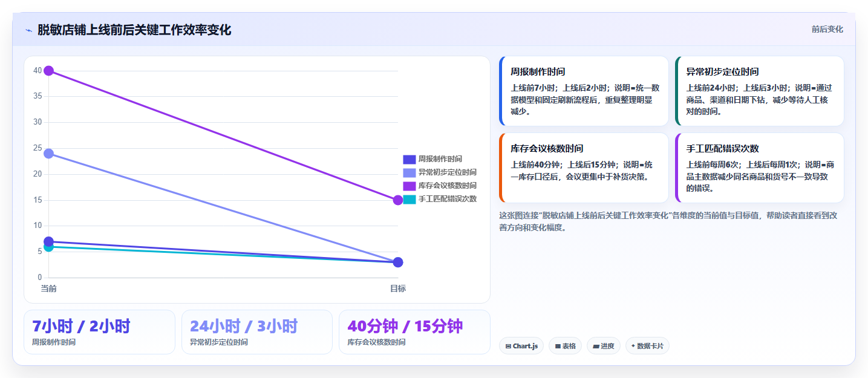
Task: Click card text 上线前40分钟；上线后15分钟
Action: [564, 165]
